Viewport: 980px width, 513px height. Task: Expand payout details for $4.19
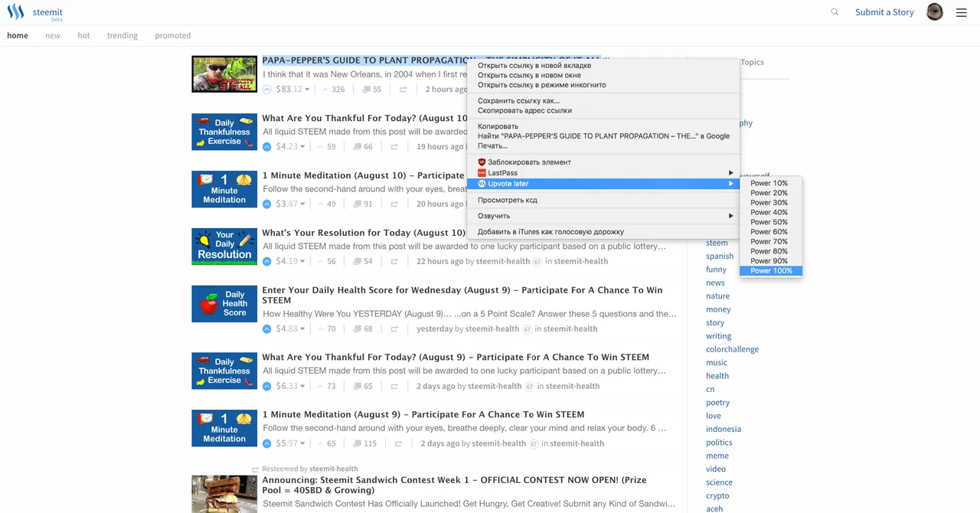click(x=302, y=262)
